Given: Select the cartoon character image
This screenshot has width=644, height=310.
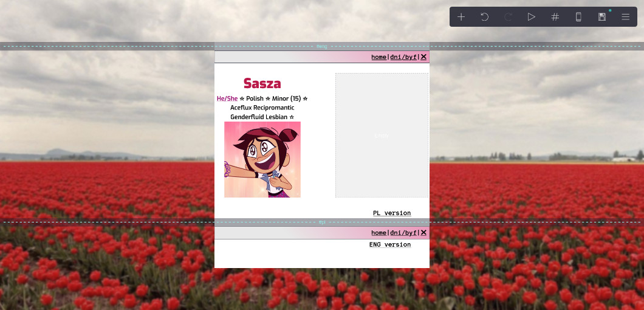Looking at the screenshot, I should point(262,159).
